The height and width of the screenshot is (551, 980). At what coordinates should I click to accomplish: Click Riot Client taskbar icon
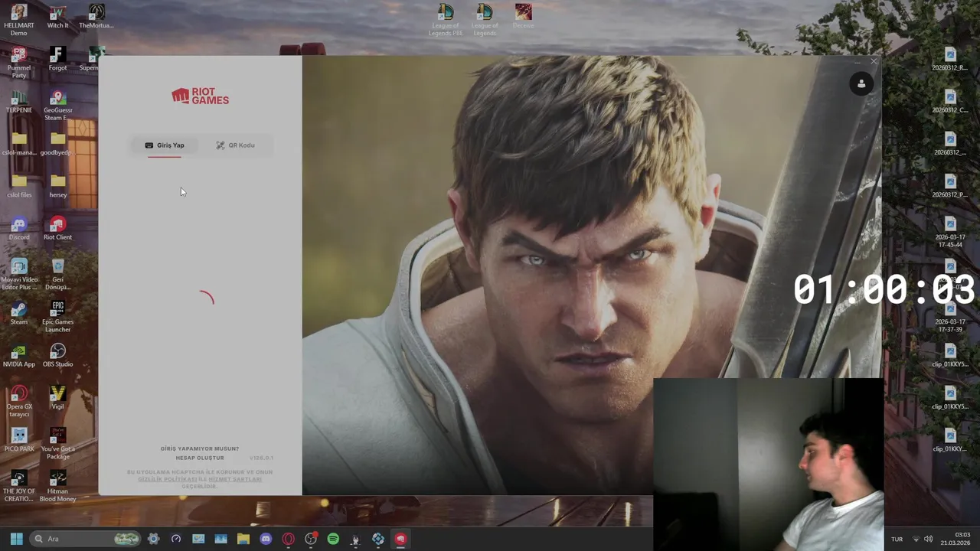(400, 539)
